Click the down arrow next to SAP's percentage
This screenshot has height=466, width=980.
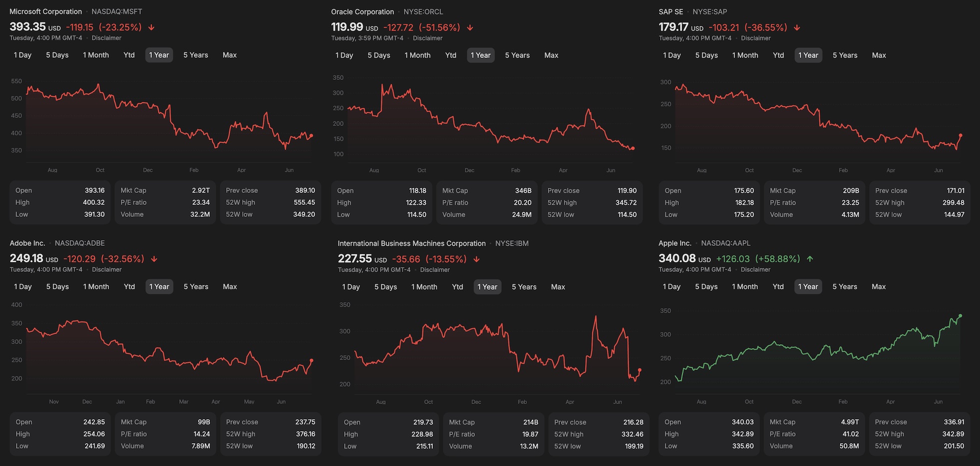[797, 27]
